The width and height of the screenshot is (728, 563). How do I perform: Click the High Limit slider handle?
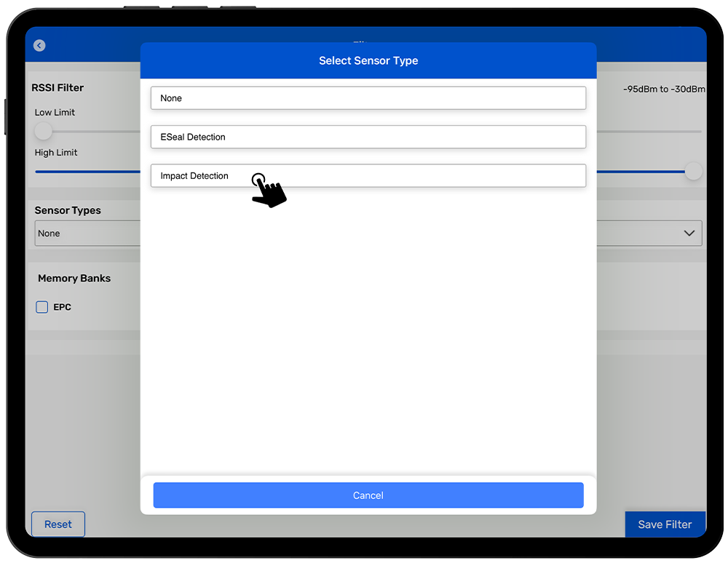tap(693, 172)
